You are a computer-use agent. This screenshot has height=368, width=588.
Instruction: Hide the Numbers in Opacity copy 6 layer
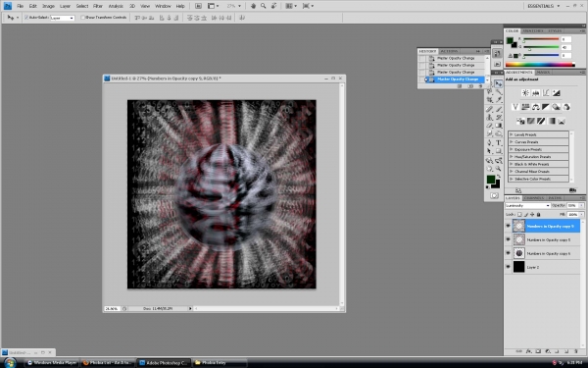tap(508, 253)
